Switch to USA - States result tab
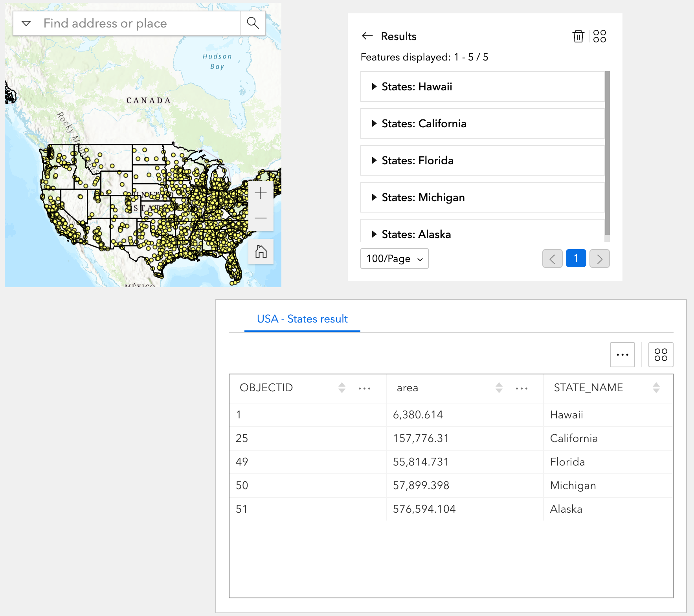694x616 pixels. coord(302,319)
